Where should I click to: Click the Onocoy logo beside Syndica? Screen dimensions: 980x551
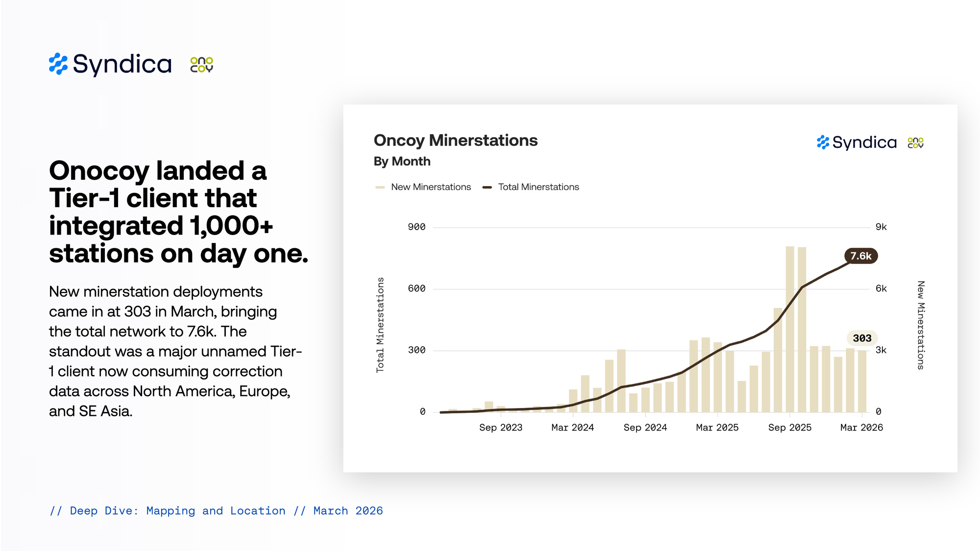[201, 65]
